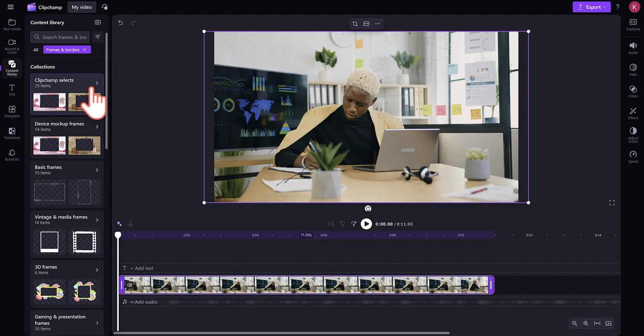
Task: Click the rotate handle below preview
Action: 368,208
